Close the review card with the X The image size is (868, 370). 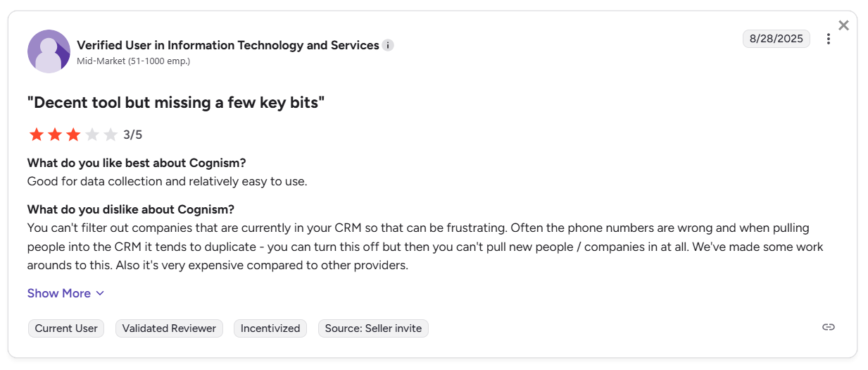click(843, 25)
